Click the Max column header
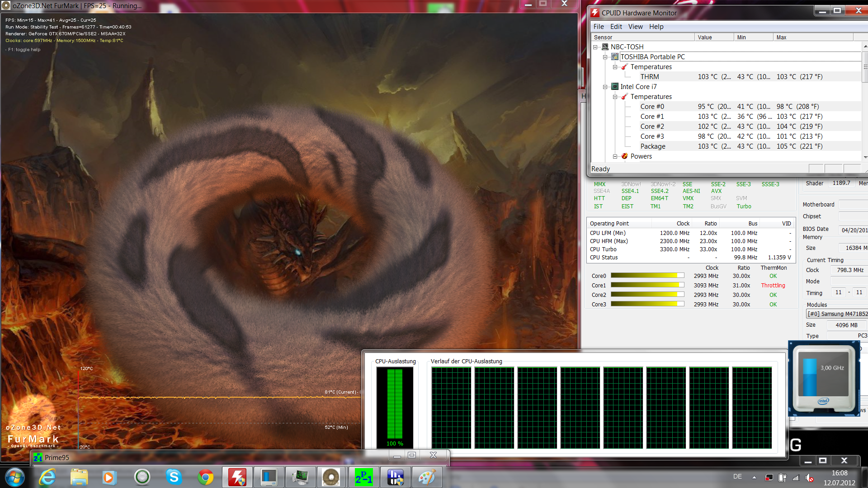The width and height of the screenshot is (868, 488). point(781,38)
